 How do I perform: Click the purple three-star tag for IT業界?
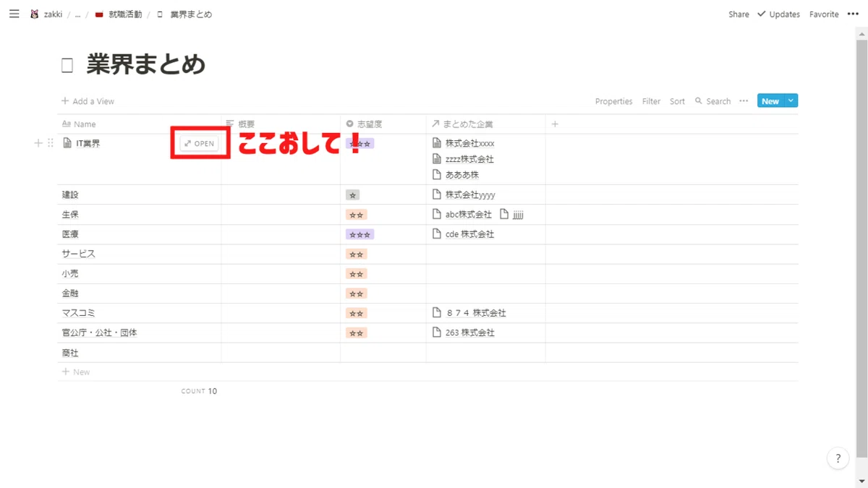coord(360,144)
